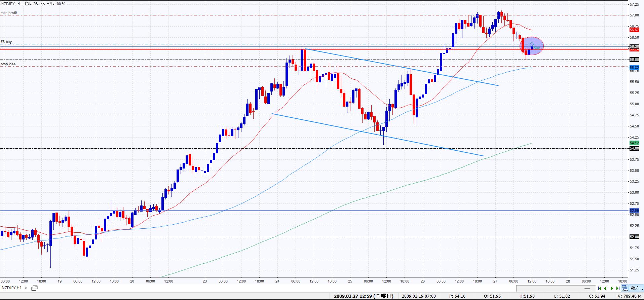The height and width of the screenshot is (300, 644).
Task: Select the NZDJPY,H1 chart tab
Action: click(x=12, y=288)
